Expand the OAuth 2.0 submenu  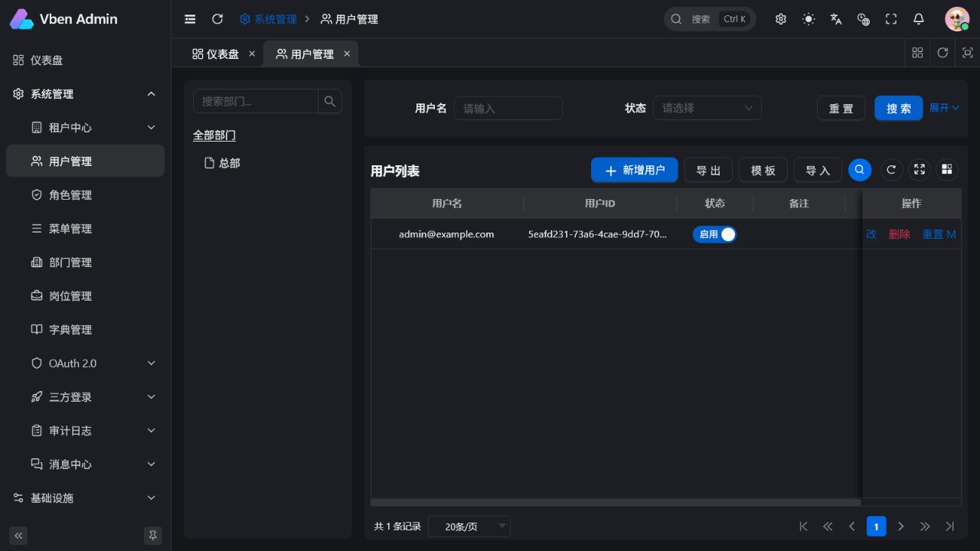85,364
